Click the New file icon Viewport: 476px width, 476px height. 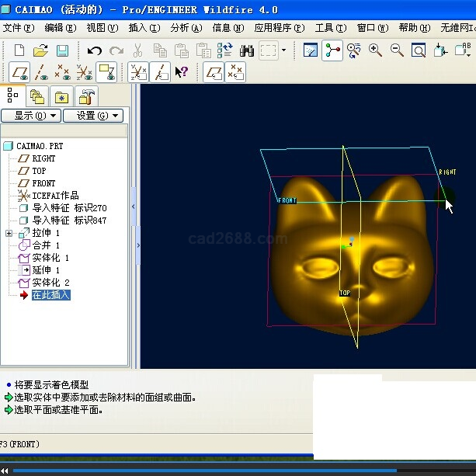point(19,50)
